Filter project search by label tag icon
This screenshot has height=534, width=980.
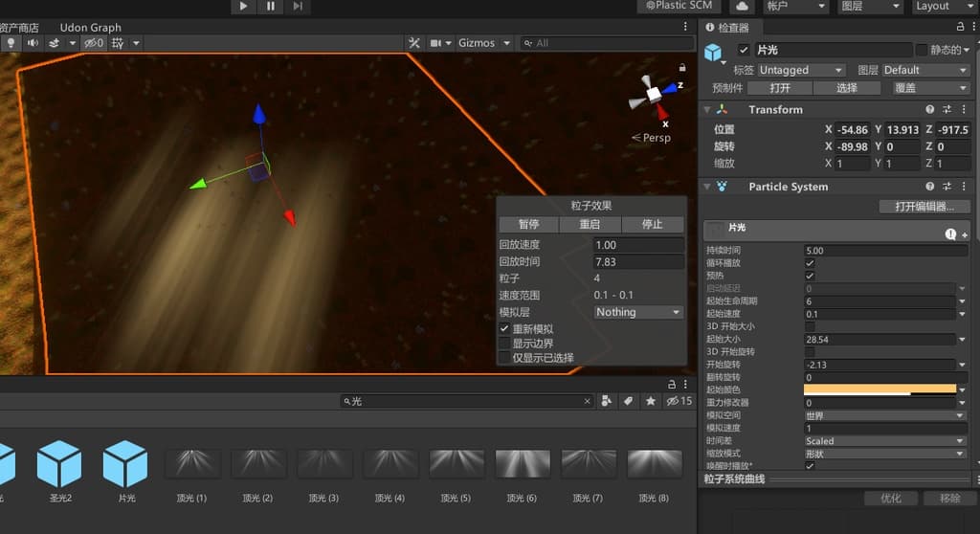pos(629,401)
